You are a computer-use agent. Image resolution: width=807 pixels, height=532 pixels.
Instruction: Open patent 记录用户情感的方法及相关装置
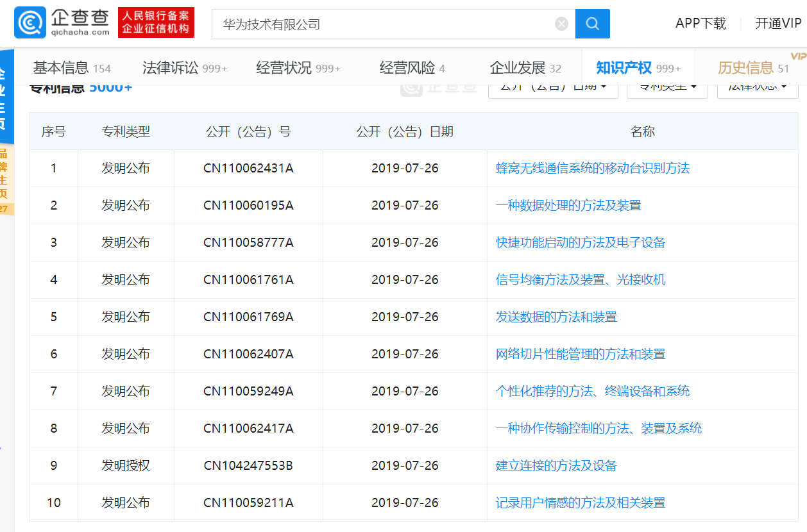[581, 503]
